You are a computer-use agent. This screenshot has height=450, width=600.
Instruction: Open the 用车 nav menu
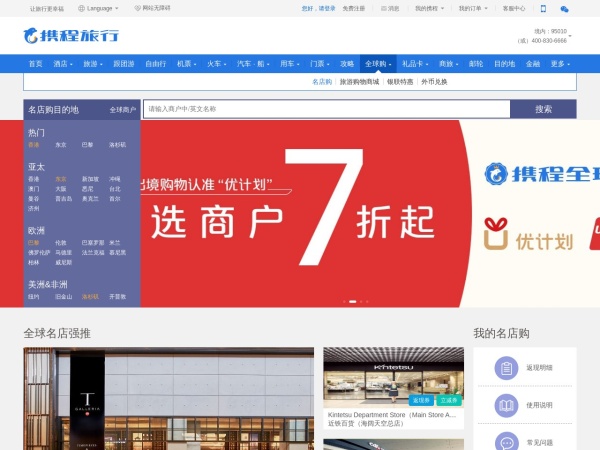pyautogui.click(x=289, y=64)
